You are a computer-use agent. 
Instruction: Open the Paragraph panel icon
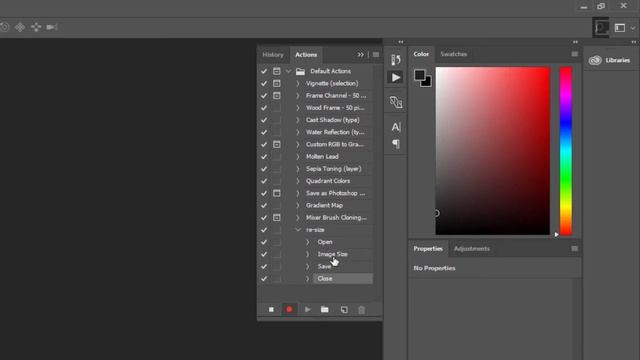click(x=396, y=144)
